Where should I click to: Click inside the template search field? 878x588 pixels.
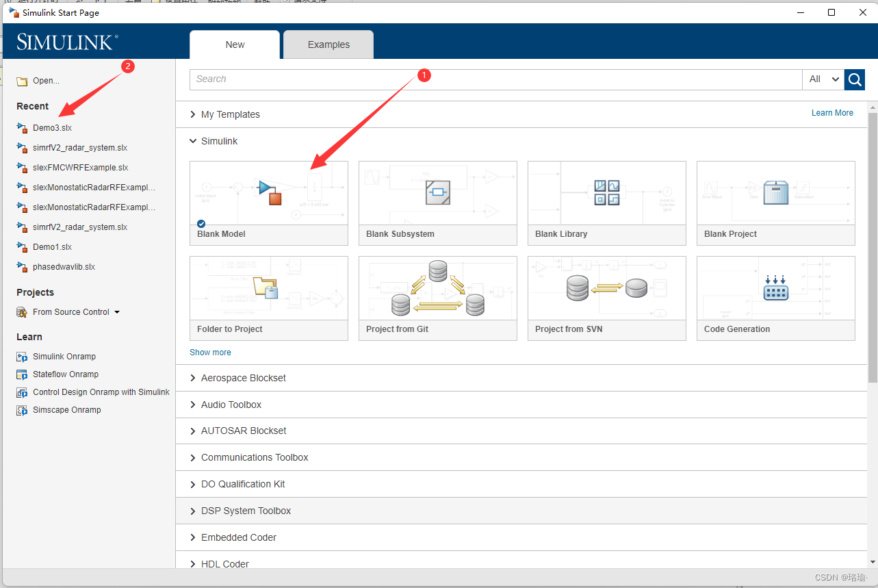pos(479,79)
